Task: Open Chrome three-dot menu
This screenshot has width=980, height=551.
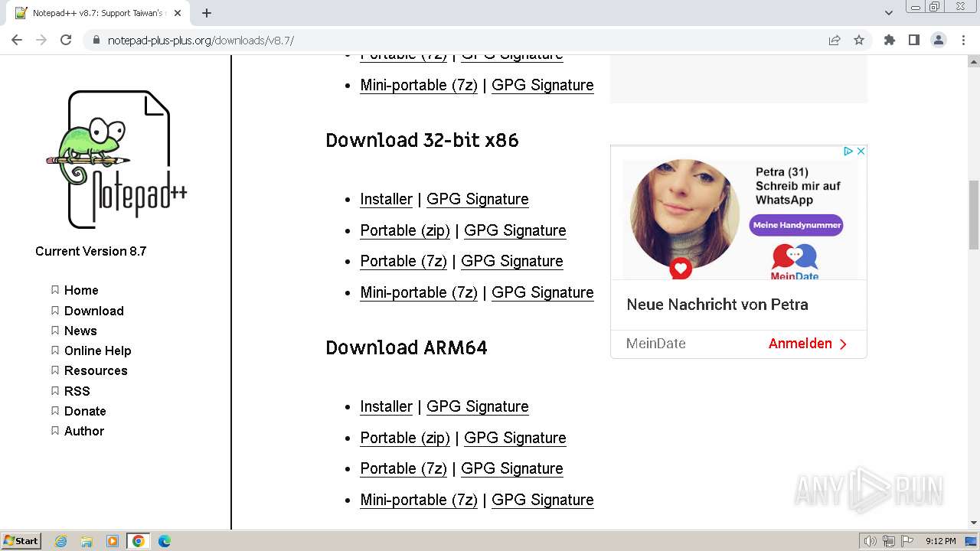Action: (963, 40)
